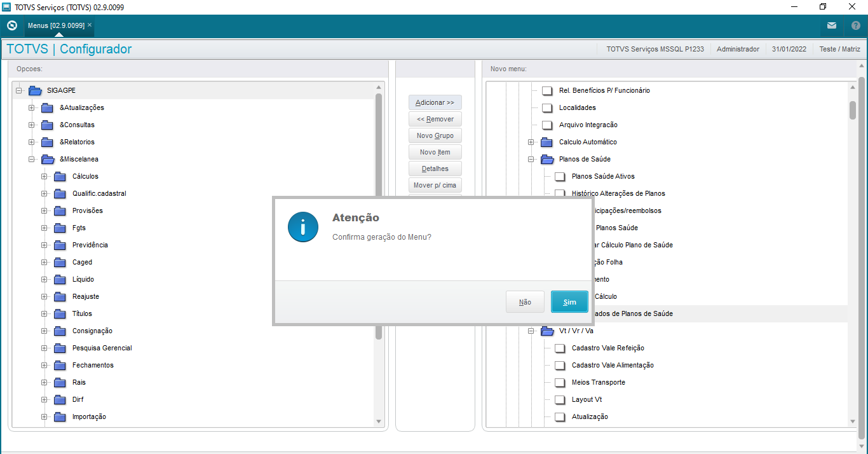Viewport: 868px width, 454px height.
Task: Click the Calculo Automático folder icon
Action: tap(547, 142)
